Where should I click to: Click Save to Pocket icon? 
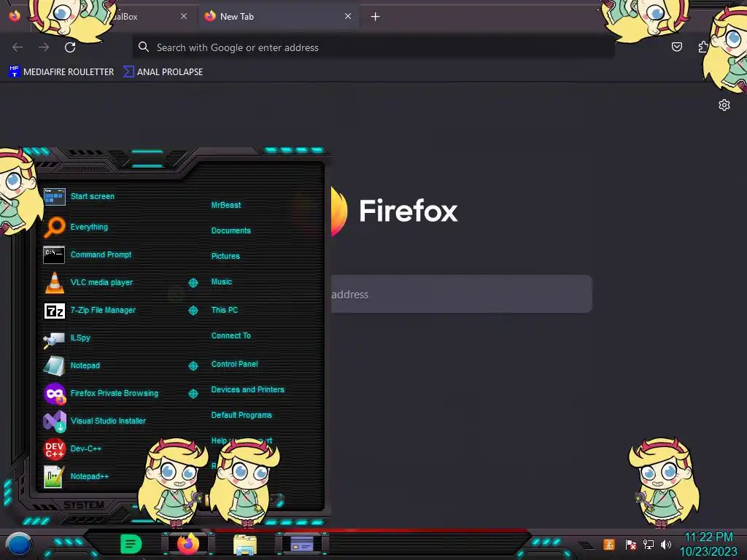[x=677, y=47]
